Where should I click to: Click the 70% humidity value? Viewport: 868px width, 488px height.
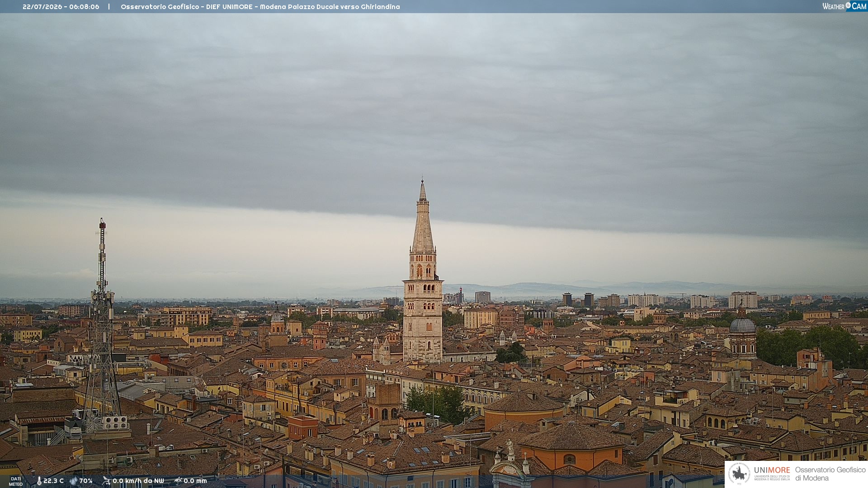pos(86,481)
